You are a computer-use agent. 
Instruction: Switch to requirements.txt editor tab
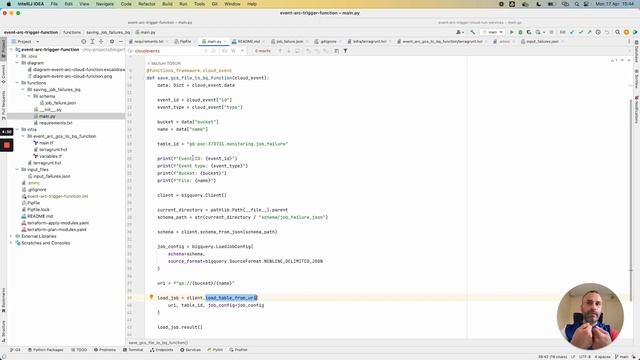point(148,41)
